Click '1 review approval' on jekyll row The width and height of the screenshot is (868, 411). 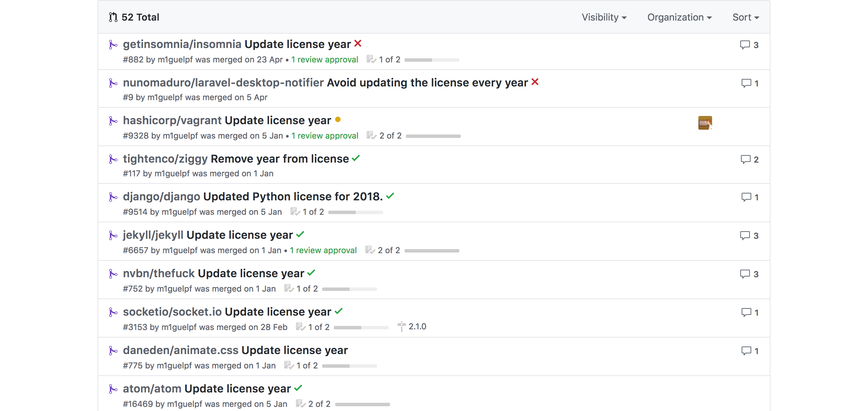pos(323,250)
